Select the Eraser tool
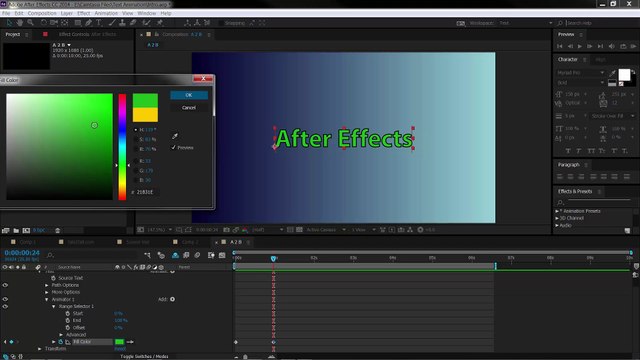Screen dimensions: 640x360 pos(133,23)
